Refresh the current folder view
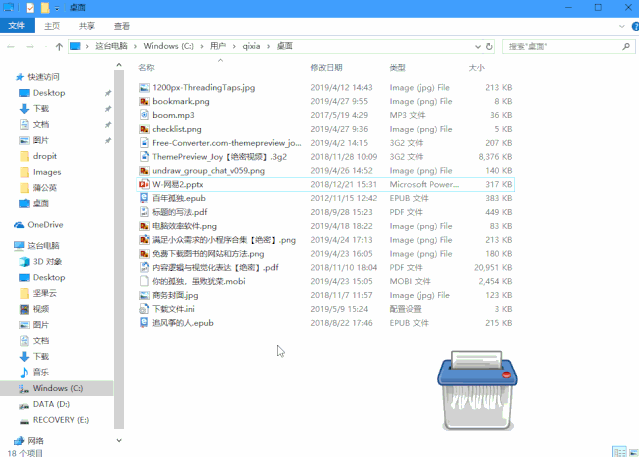 point(488,46)
